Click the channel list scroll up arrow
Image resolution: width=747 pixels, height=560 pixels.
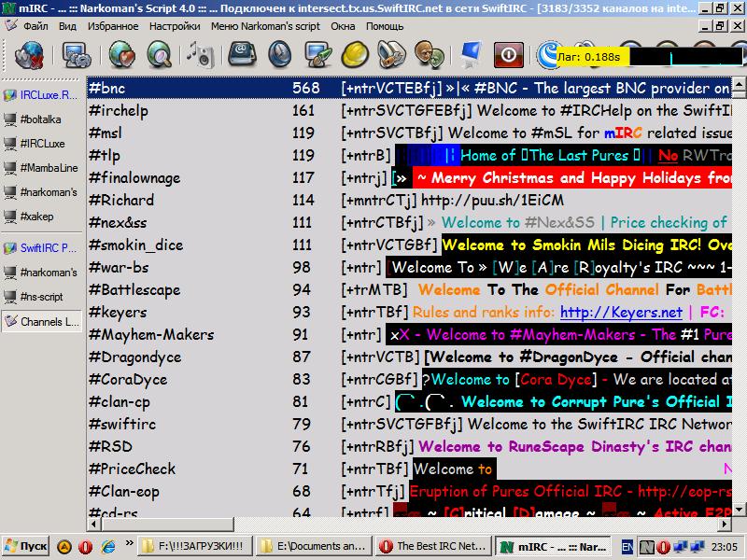tap(739, 85)
